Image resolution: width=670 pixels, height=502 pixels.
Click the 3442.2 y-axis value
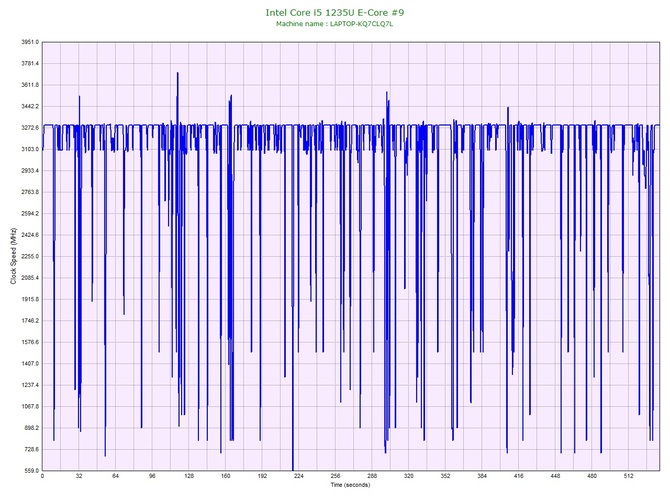tap(30, 106)
